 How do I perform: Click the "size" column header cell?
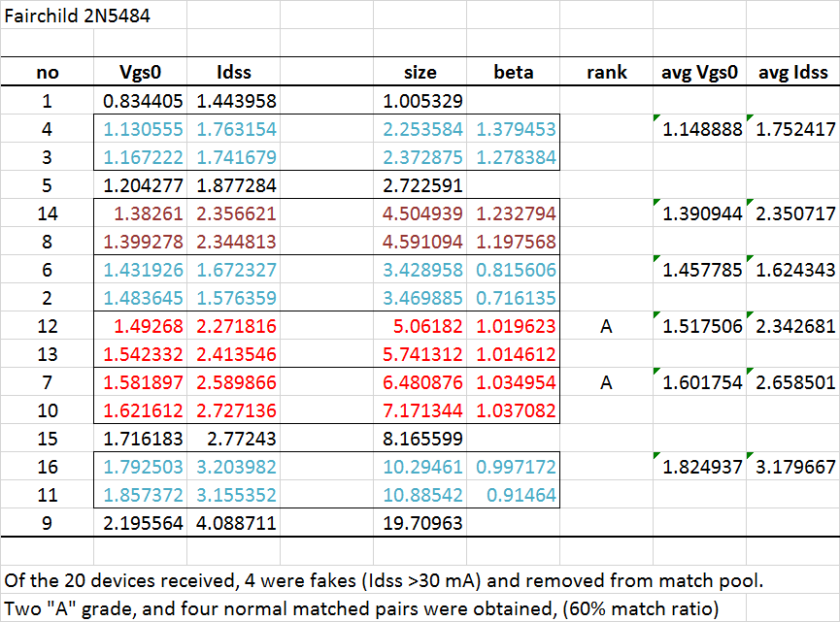click(x=420, y=72)
